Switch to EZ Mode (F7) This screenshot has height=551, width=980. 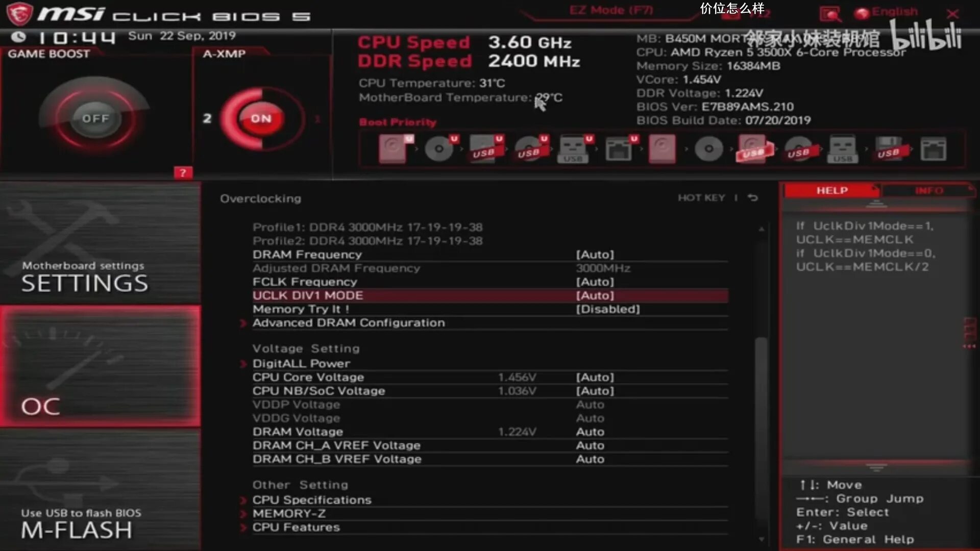coord(611,10)
